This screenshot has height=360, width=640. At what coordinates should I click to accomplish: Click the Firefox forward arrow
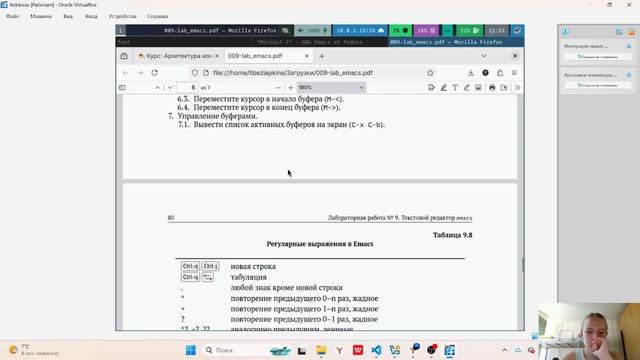(x=140, y=73)
